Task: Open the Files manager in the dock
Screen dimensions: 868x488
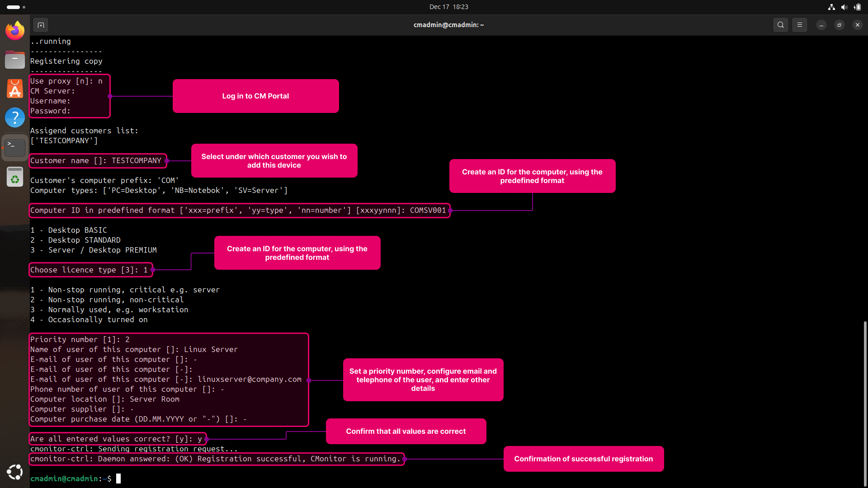Action: click(15, 60)
